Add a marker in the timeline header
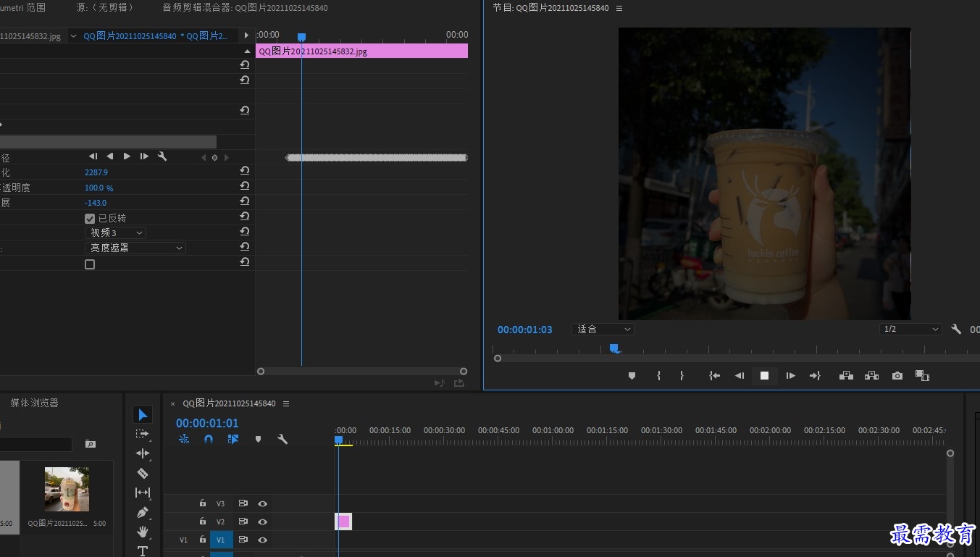Viewport: 980px width, 557px height. (258, 439)
